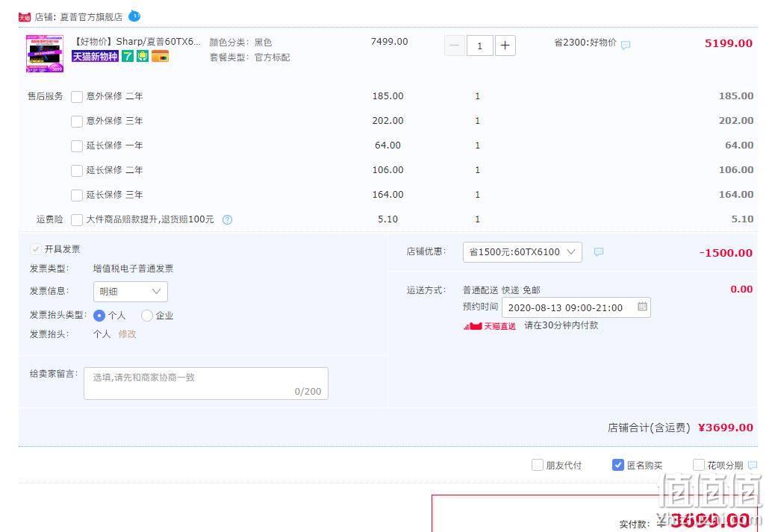Check the 延长保修 二年 option

77,171
